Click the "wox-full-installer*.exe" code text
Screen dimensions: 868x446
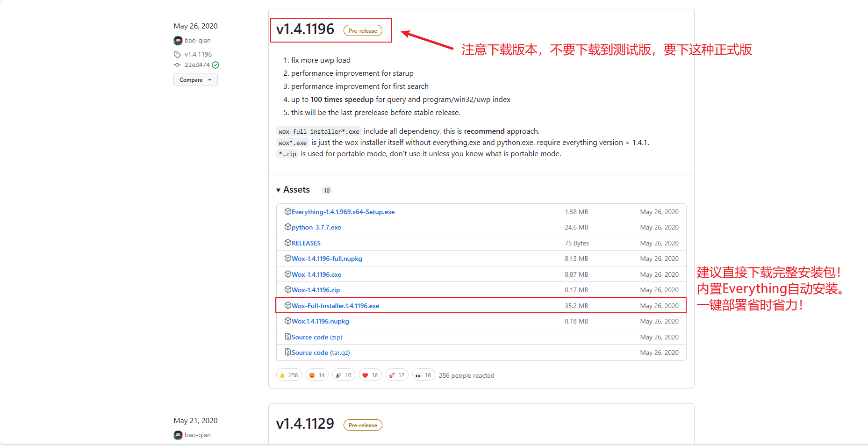tap(319, 131)
